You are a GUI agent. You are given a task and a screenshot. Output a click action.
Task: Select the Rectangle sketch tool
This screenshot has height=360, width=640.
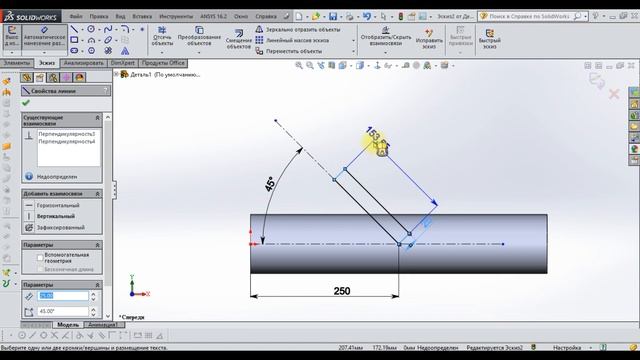(74, 40)
